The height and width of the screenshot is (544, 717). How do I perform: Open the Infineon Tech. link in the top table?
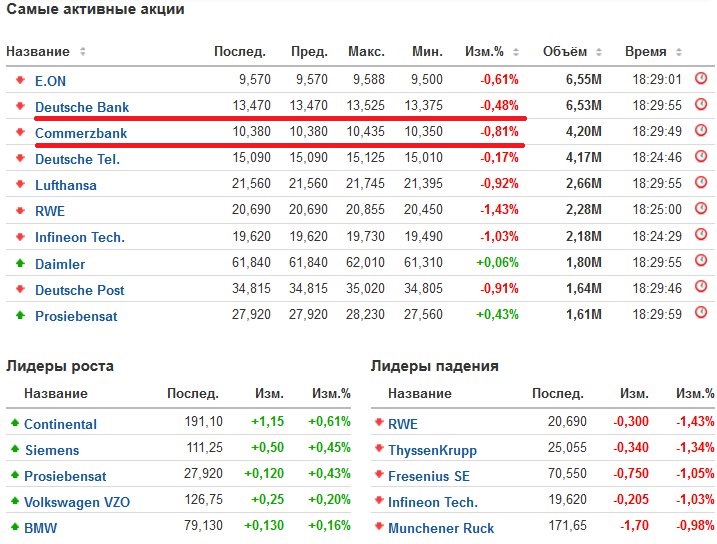coord(80,237)
